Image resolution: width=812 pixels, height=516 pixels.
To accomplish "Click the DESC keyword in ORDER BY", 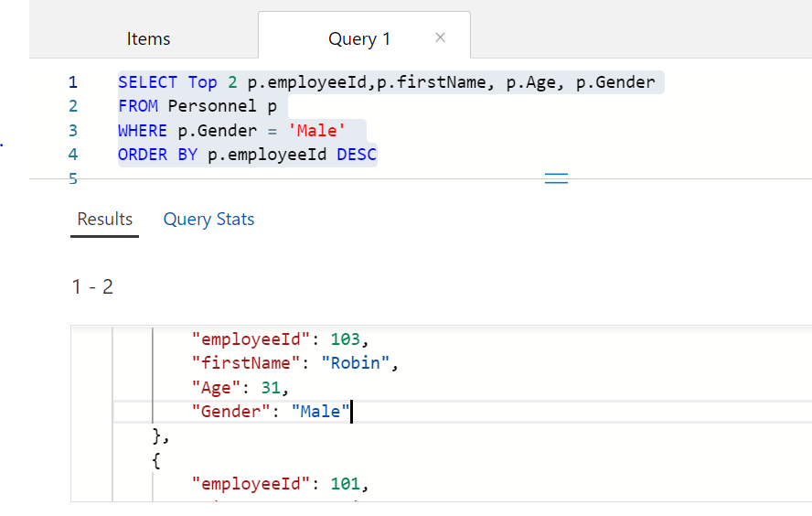I will 356,155.
